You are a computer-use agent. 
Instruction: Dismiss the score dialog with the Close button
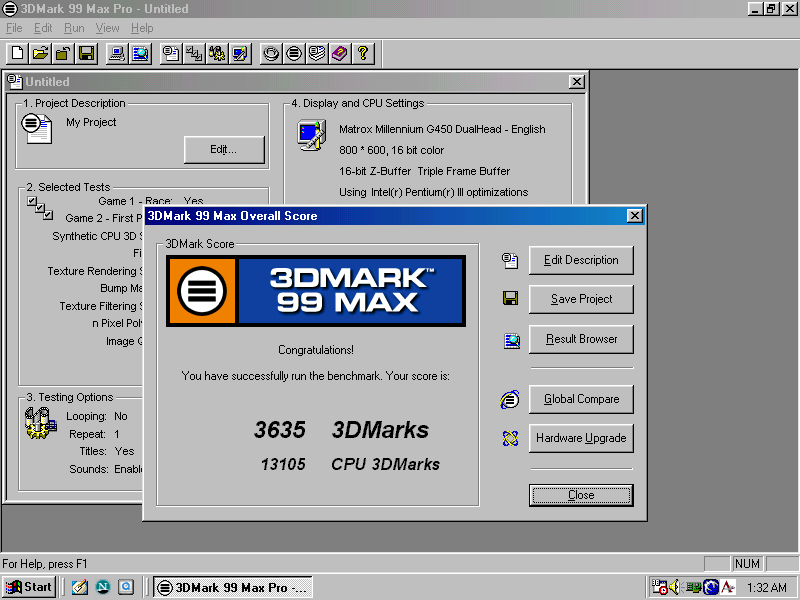point(581,495)
